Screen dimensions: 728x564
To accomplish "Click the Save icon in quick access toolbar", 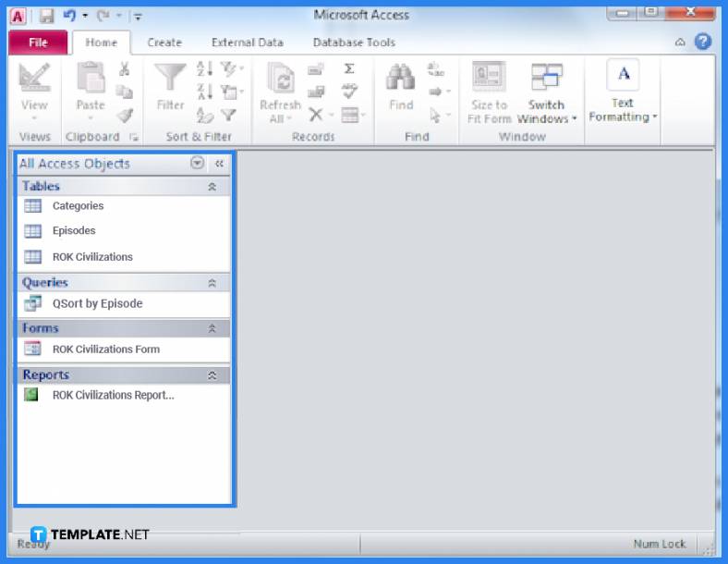I will coord(46,17).
